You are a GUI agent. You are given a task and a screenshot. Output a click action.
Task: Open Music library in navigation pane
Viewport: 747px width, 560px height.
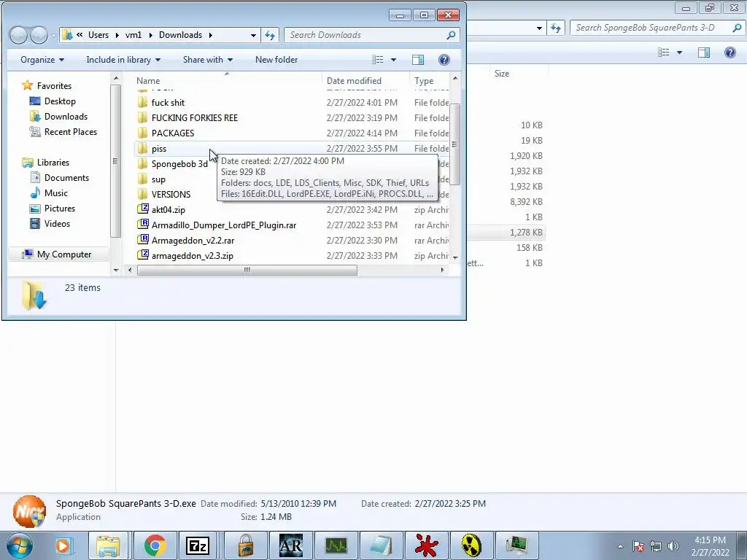coord(55,192)
